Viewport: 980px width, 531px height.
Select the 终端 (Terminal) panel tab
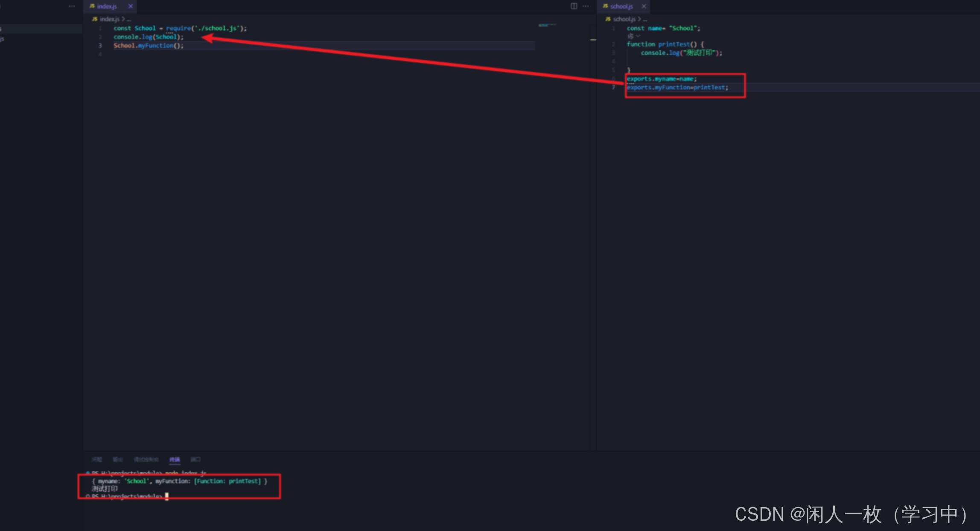[175, 459]
